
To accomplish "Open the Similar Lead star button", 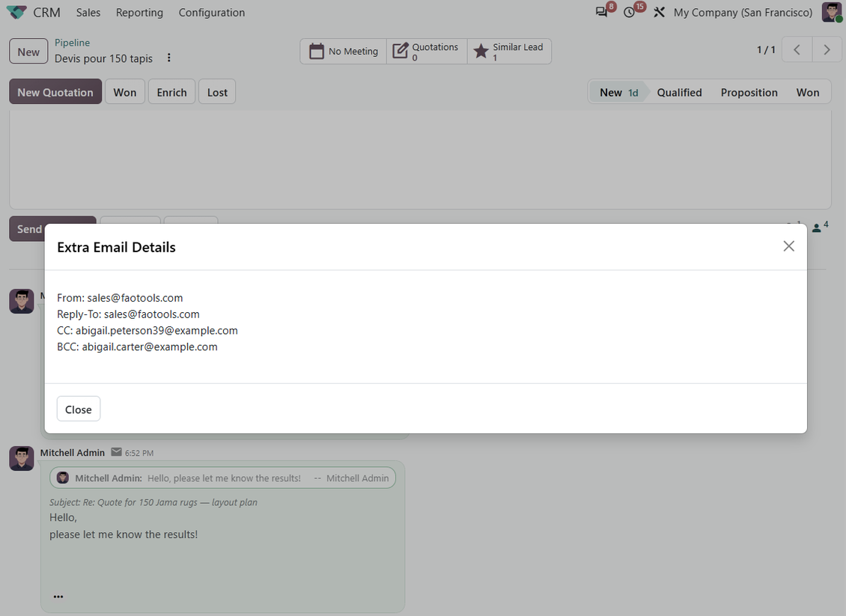I will pos(509,51).
